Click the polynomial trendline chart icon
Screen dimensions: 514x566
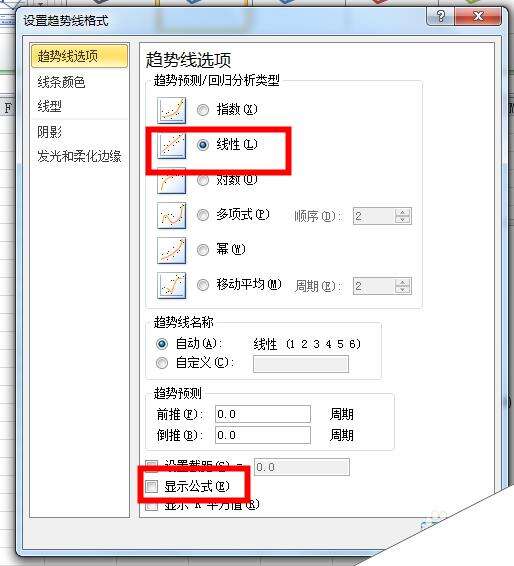pyautogui.click(x=171, y=215)
